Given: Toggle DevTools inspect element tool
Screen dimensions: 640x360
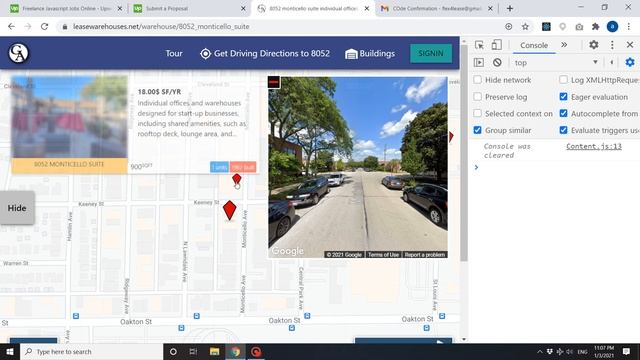Looking at the screenshot, I should pyautogui.click(x=479, y=45).
